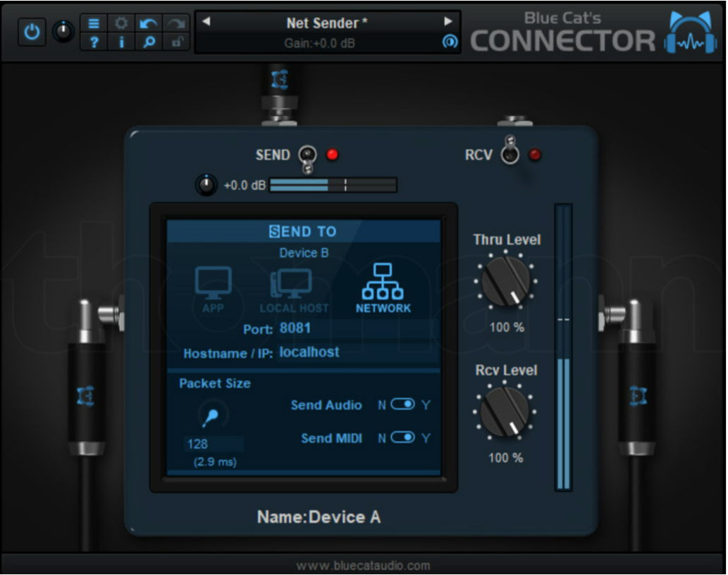The width and height of the screenshot is (728, 575).
Task: Select the NETWORK destination icon
Action: [383, 288]
